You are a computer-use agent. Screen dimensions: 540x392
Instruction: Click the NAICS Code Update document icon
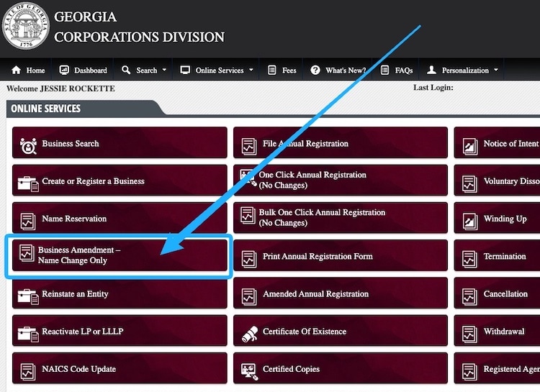click(28, 370)
